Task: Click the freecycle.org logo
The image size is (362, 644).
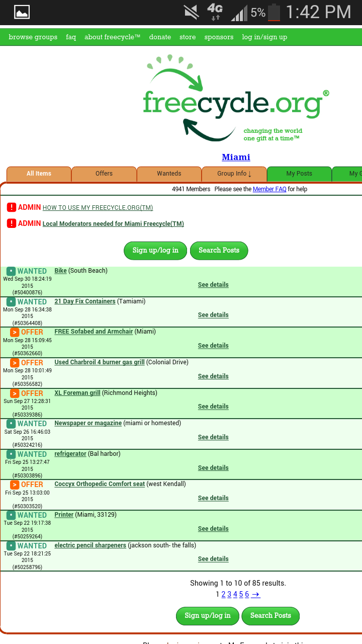Action: pyautogui.click(x=236, y=98)
